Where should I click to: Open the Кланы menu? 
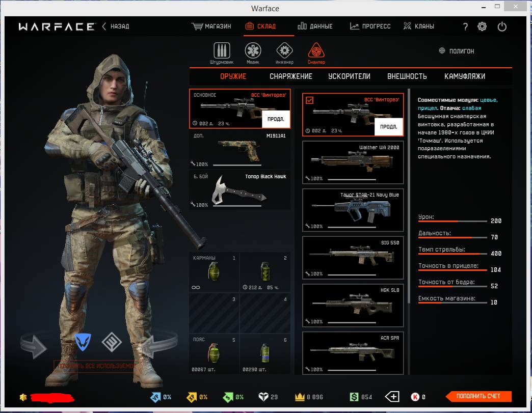point(419,26)
